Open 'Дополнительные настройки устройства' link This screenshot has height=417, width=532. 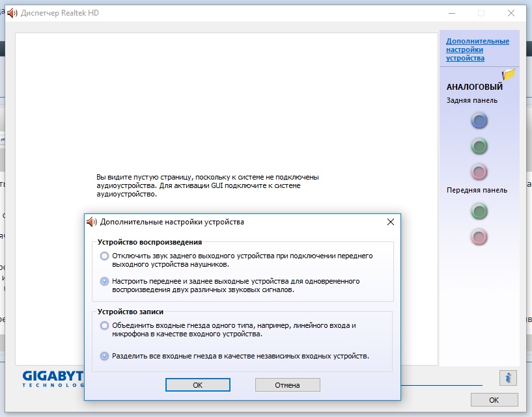pos(477,49)
